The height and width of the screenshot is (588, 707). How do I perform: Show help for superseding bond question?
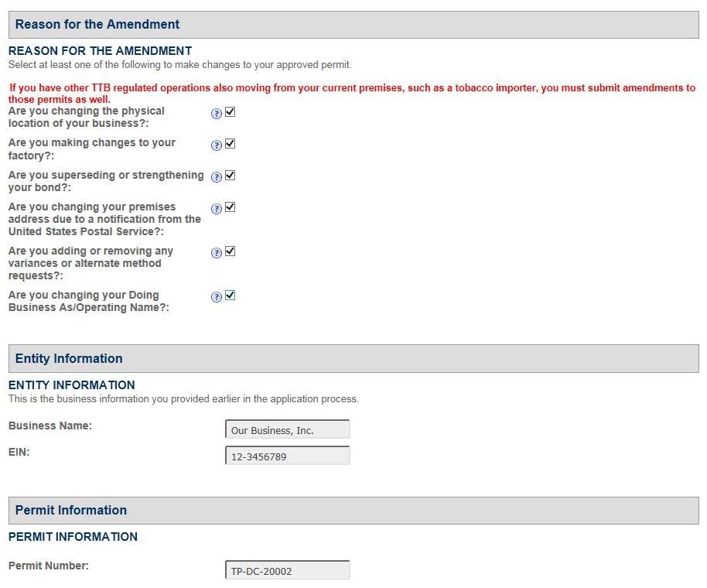pyautogui.click(x=217, y=177)
